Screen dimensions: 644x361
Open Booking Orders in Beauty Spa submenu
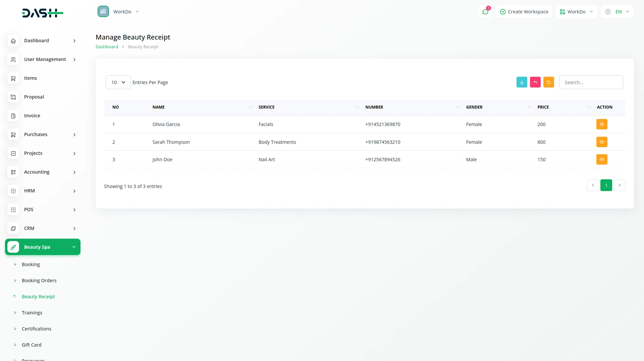coord(39,281)
